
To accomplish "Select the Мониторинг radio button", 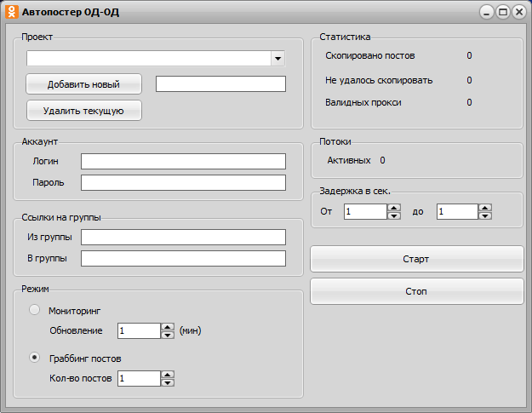I will point(35,310).
